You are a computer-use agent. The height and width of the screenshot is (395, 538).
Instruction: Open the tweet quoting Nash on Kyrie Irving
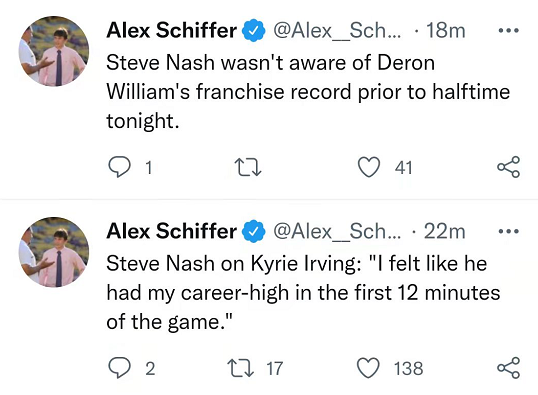[303, 292]
